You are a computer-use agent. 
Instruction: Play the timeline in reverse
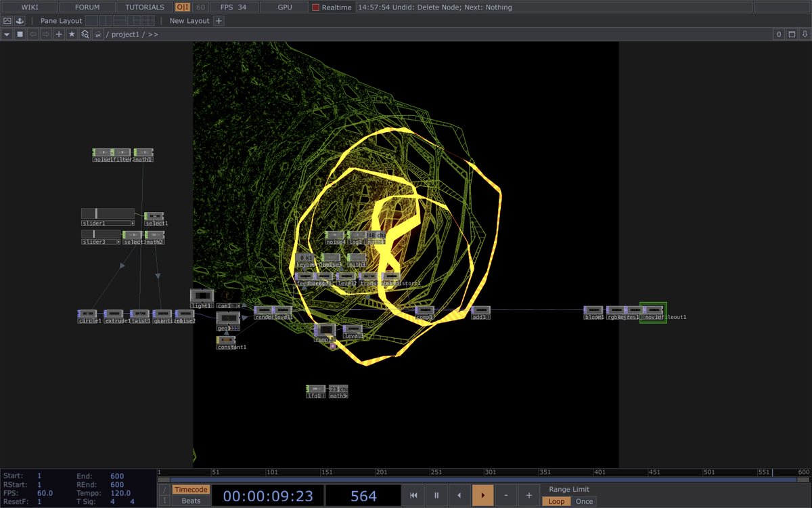tap(459, 495)
